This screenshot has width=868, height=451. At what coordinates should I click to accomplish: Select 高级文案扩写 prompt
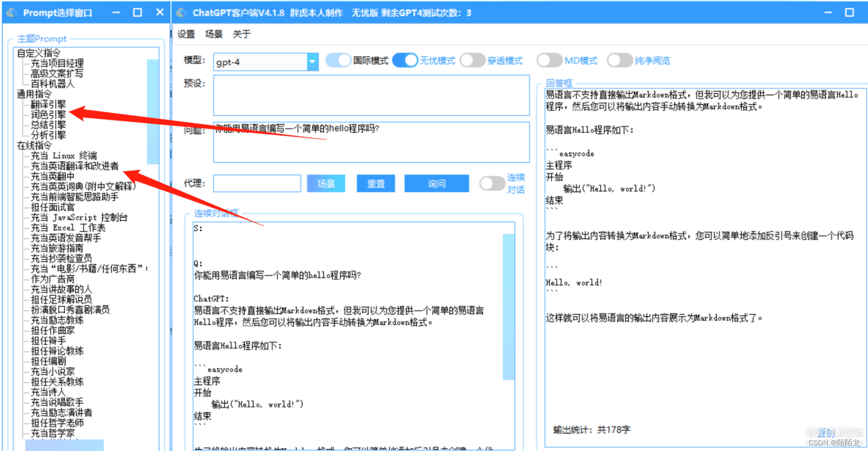click(57, 73)
